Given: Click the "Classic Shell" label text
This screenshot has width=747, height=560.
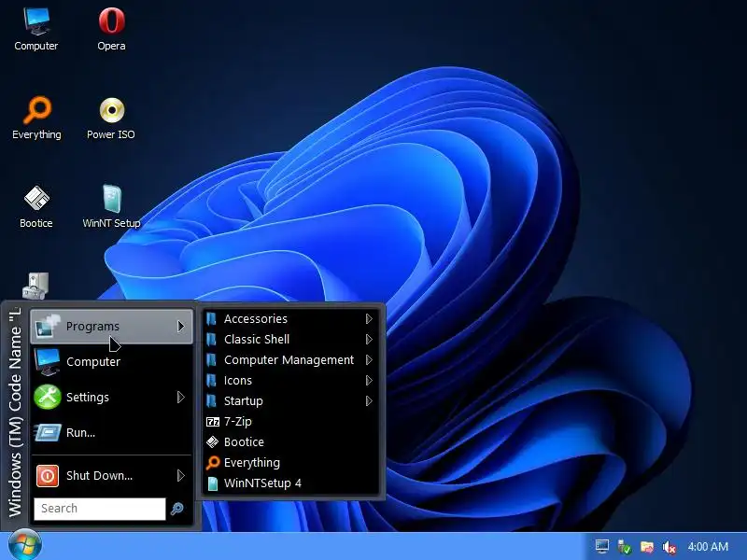Looking at the screenshot, I should [x=257, y=339].
